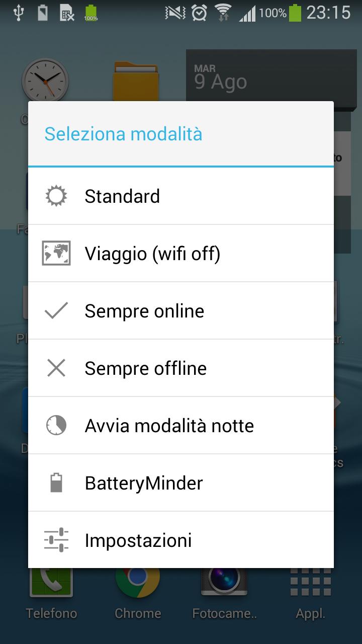The height and width of the screenshot is (644, 362).
Task: Tap the sun icon beside Standard
Action: tap(56, 196)
